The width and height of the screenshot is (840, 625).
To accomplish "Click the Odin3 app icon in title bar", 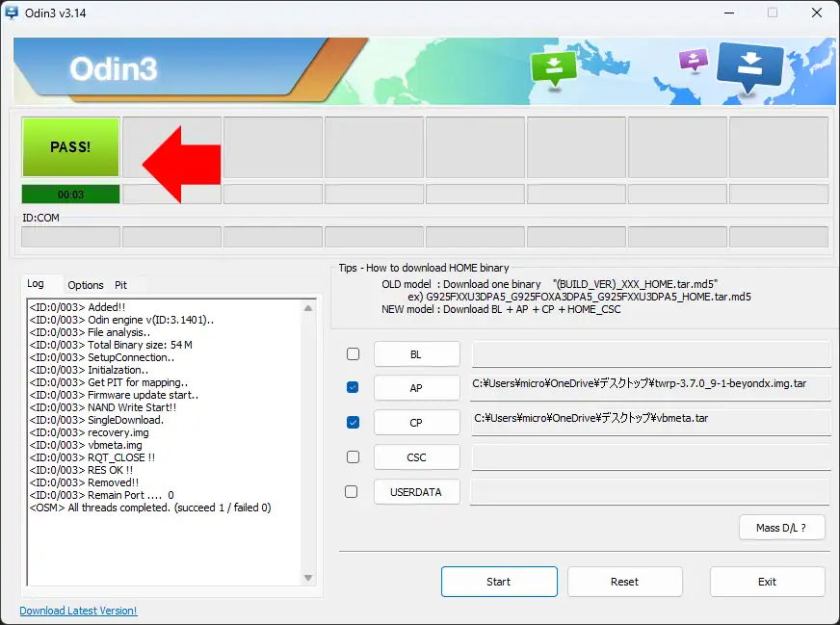I will click(13, 13).
